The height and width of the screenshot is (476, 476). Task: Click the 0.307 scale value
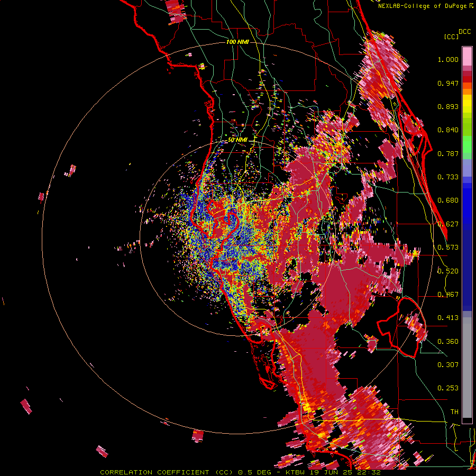[448, 365]
